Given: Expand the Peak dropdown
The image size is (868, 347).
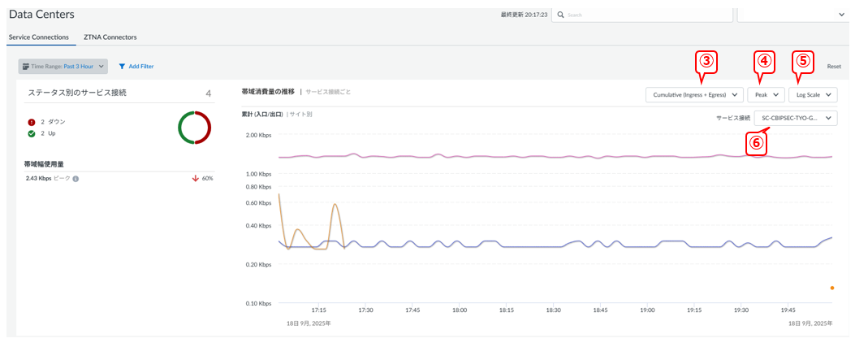Looking at the screenshot, I should (767, 94).
